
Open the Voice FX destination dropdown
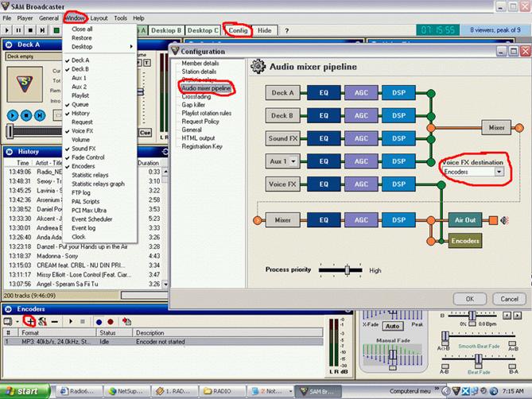pyautogui.click(x=499, y=171)
